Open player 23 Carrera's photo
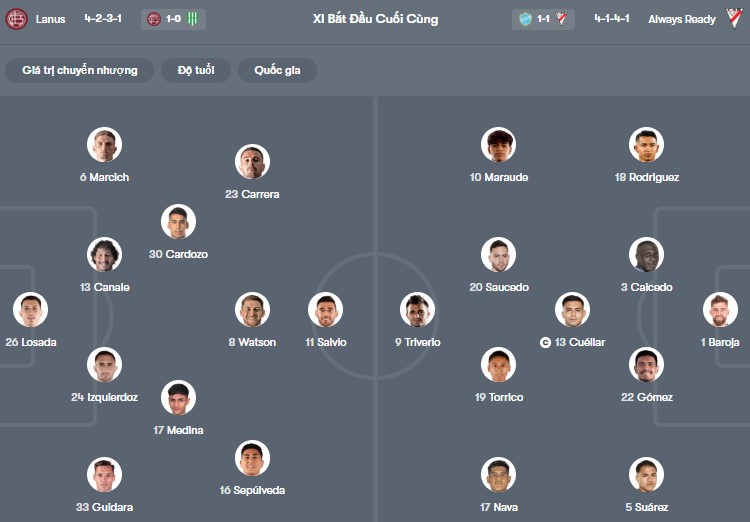Viewport: 750px width, 522px height. 252,162
